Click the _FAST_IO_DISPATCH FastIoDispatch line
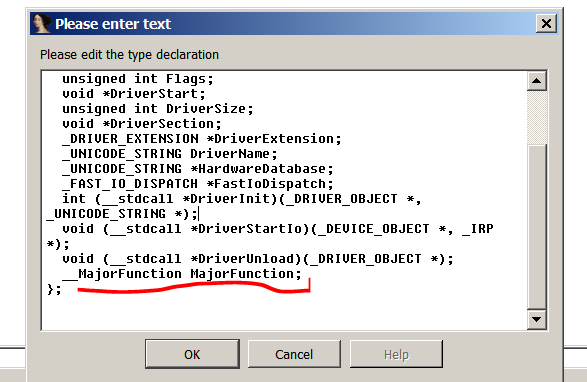Screen dimensions: 587x382 point(198,184)
